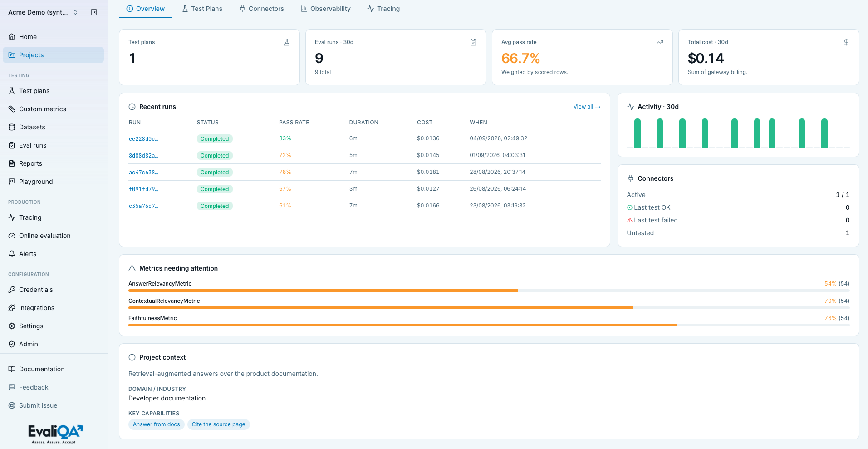
Task: Select Eval runs in the sidebar
Action: (54, 145)
